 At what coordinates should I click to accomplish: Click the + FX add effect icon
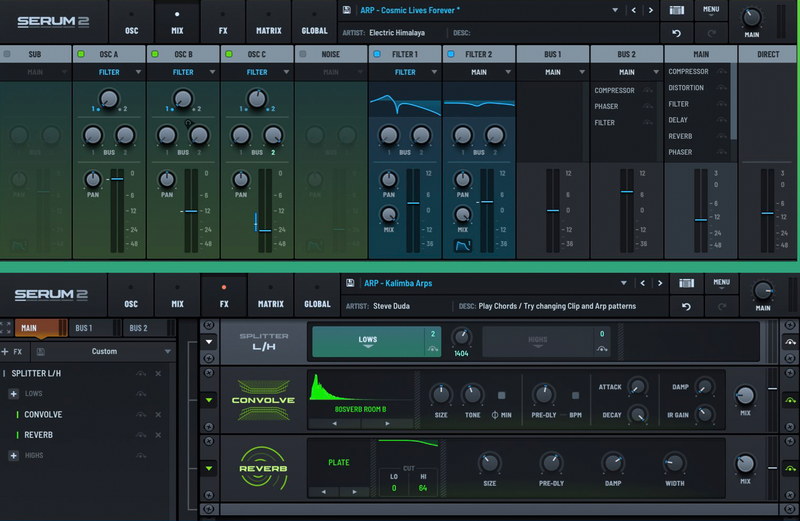click(x=11, y=352)
